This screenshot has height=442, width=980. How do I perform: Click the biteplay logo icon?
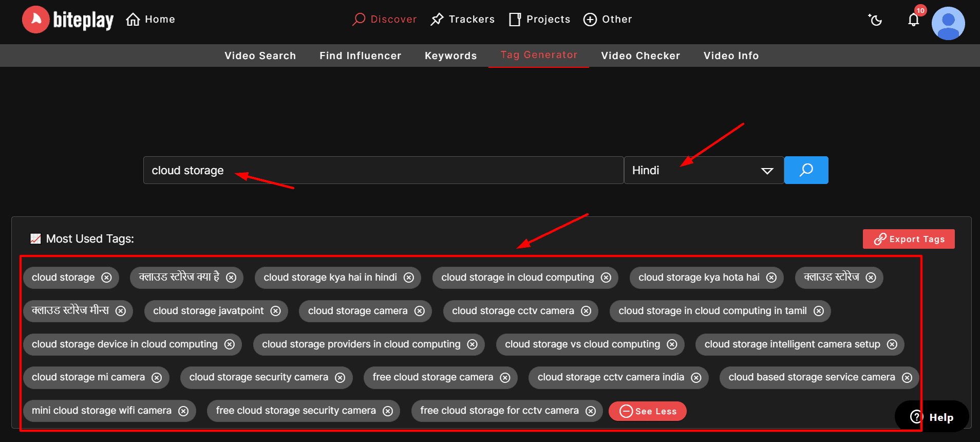[x=35, y=20]
